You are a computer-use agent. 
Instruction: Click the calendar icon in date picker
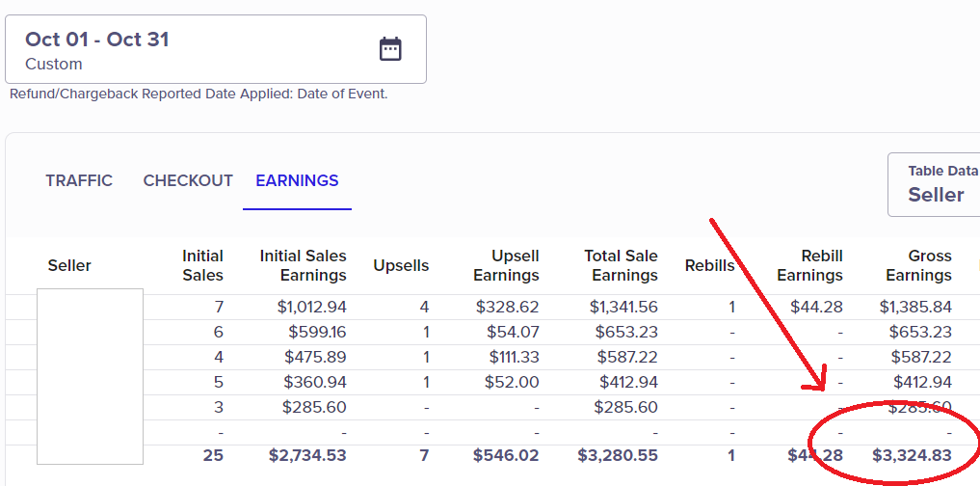pyautogui.click(x=390, y=49)
